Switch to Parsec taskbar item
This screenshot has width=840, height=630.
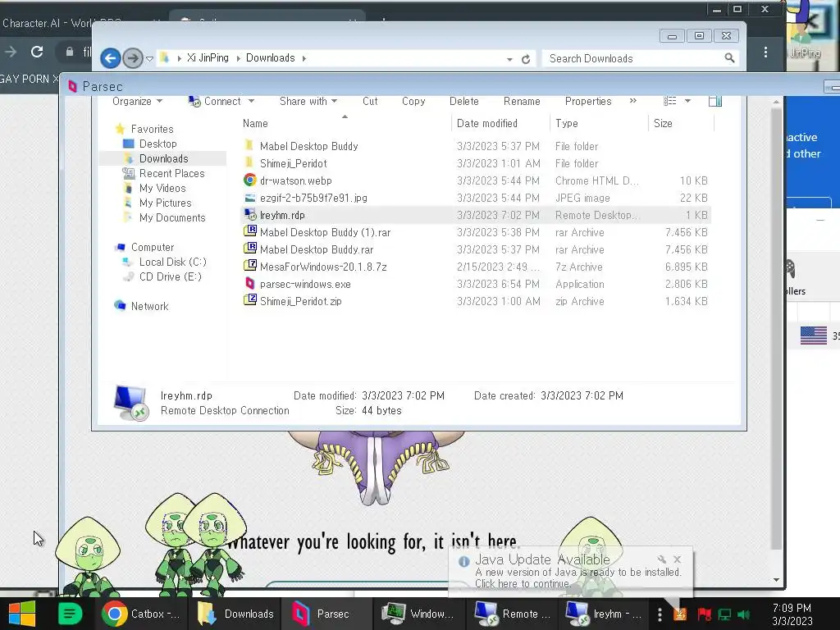(327, 614)
